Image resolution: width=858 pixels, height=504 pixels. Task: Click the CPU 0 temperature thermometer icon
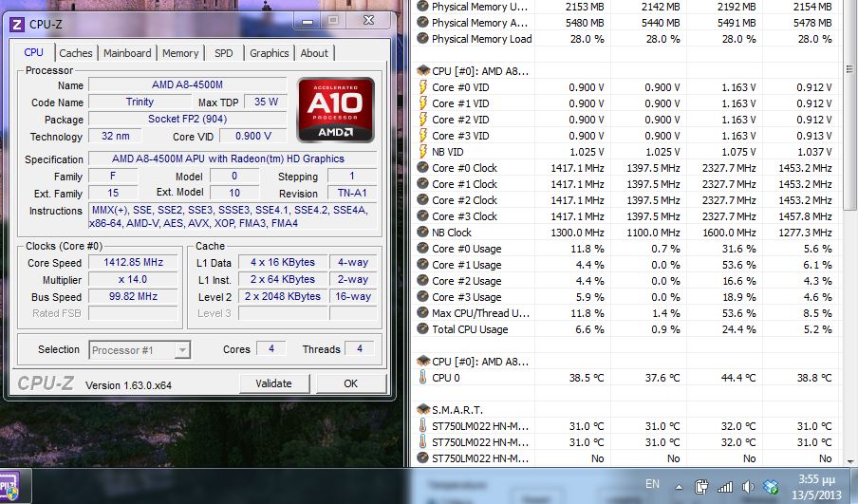(422, 377)
